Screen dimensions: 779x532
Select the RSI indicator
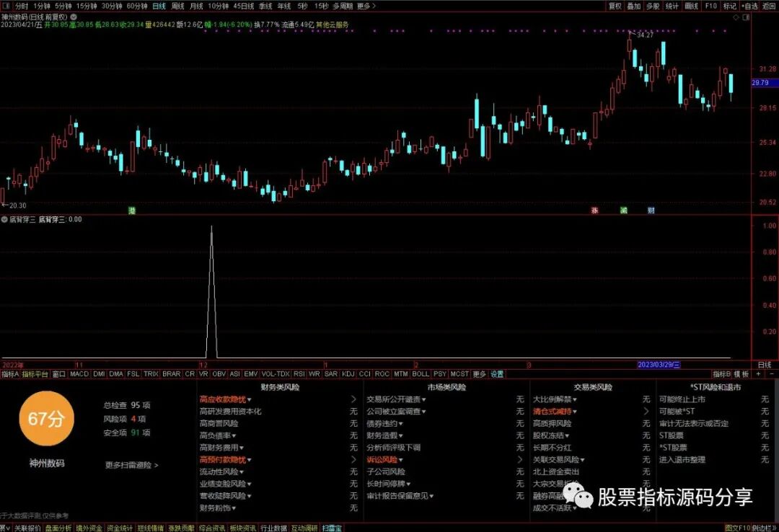(x=299, y=373)
